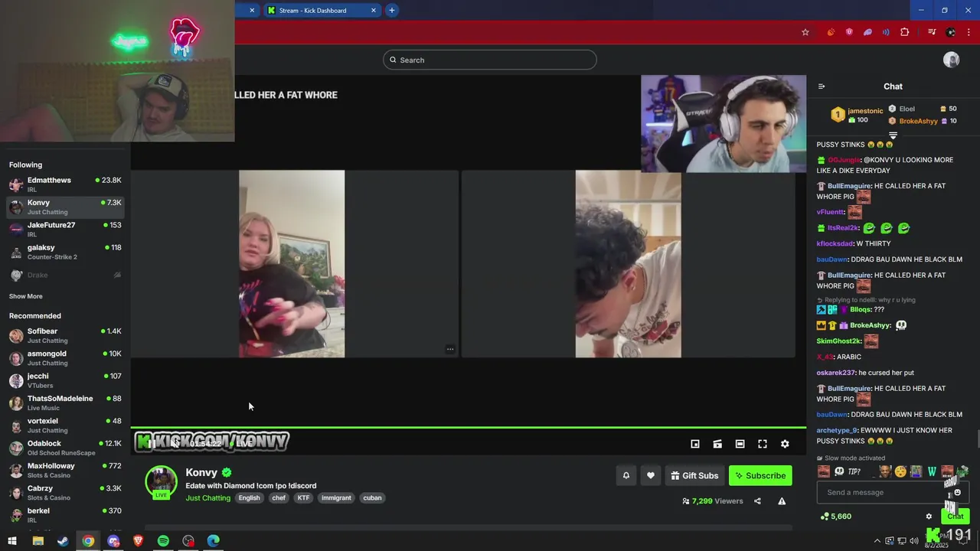The image size is (980, 551).
Task: Select the chef tag
Action: pyautogui.click(x=279, y=497)
